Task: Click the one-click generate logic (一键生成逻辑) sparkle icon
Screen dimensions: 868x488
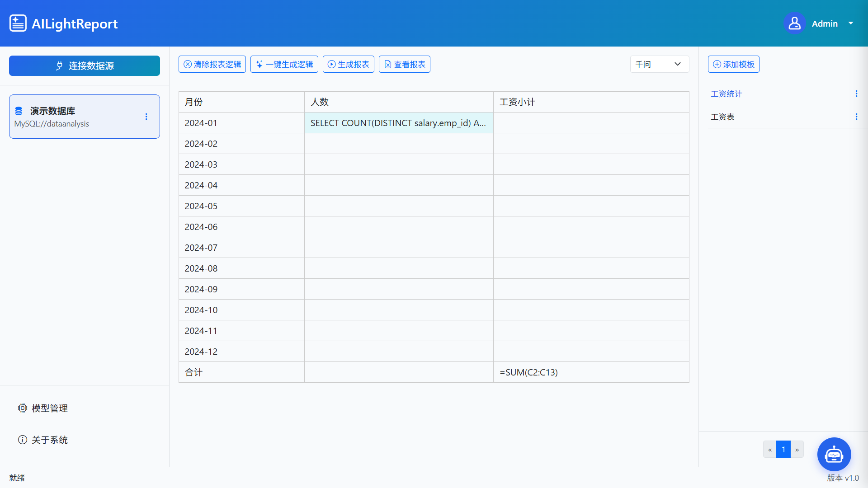Action: click(x=259, y=64)
